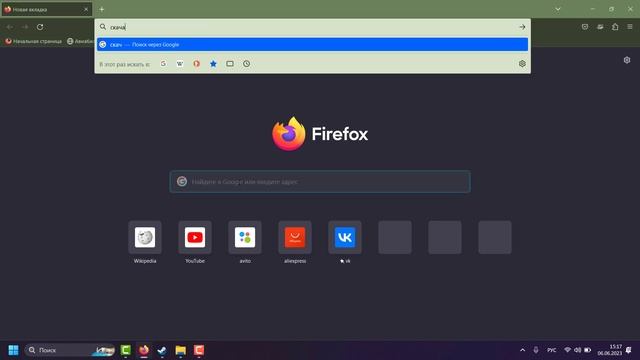This screenshot has width=640, height=360.
Task: Search in open tabs icon
Action: (x=230, y=64)
